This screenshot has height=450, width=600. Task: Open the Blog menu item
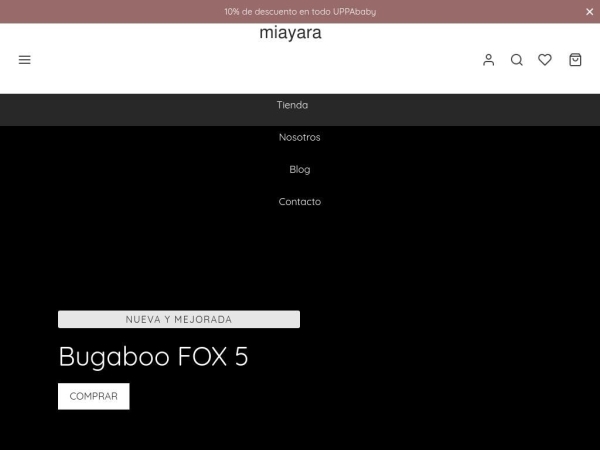tap(300, 170)
